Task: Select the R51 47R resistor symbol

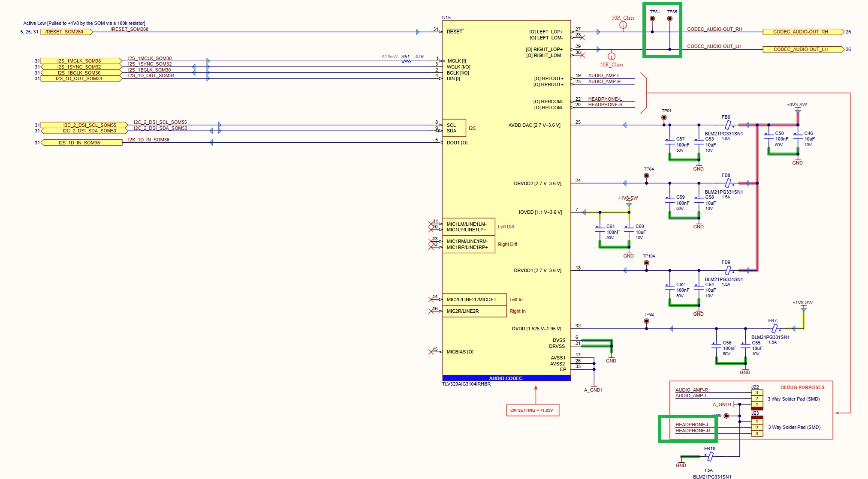Action: point(407,61)
